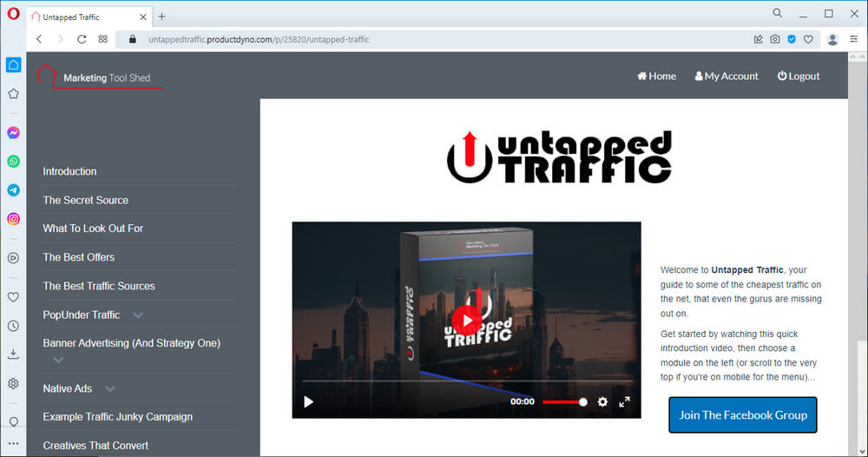Open the Speed Dial grid icon
Viewport: 868px width, 457px height.
click(103, 39)
